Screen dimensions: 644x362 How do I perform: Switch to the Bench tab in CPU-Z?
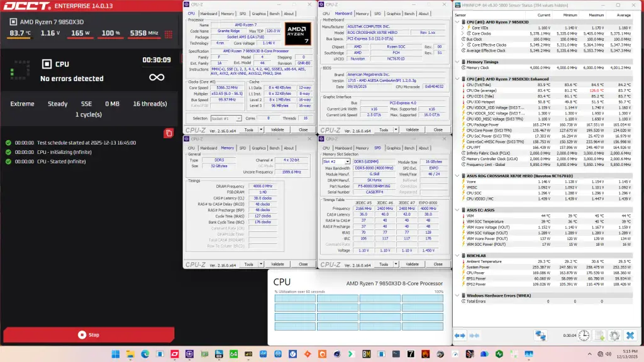point(275,13)
